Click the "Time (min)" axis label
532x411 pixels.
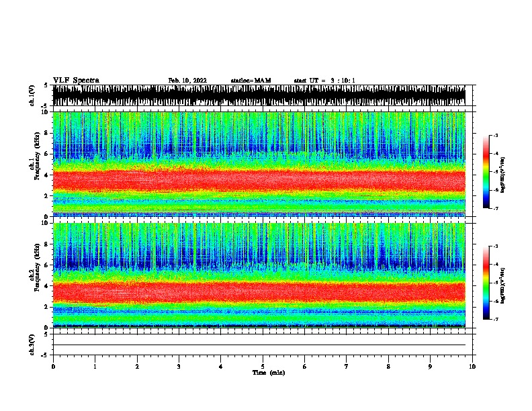click(269, 373)
